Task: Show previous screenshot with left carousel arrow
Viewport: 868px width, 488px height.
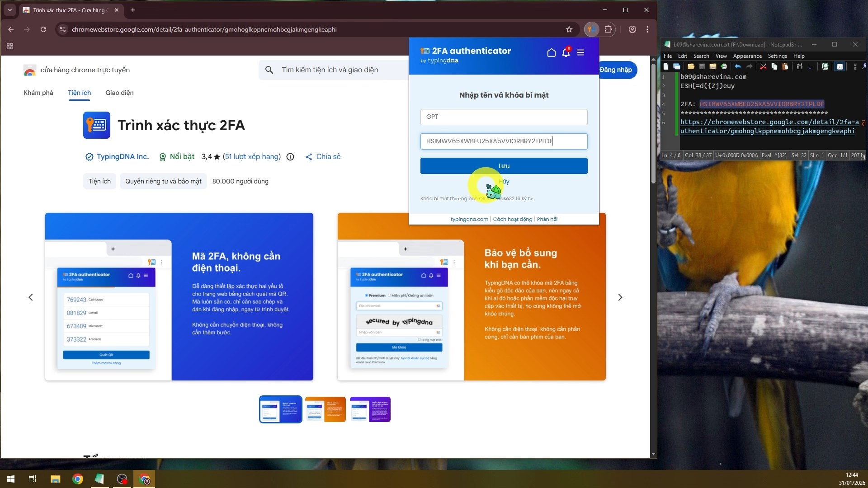Action: [31, 297]
